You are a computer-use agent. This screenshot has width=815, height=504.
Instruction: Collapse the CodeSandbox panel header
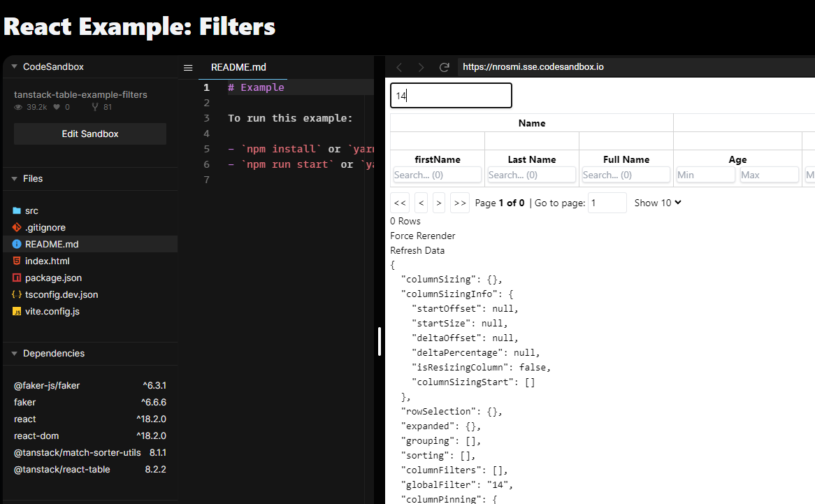pyautogui.click(x=13, y=66)
